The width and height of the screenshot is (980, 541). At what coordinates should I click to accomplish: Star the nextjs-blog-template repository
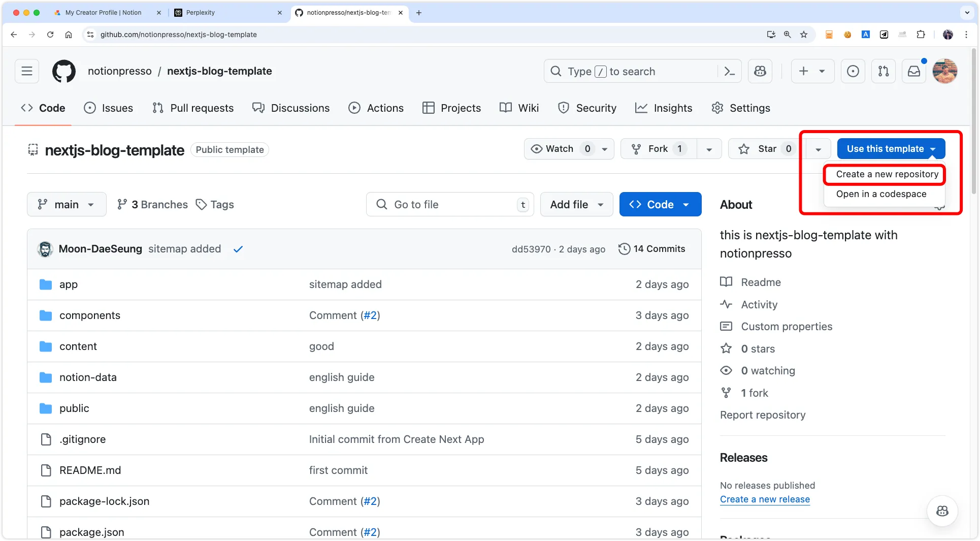pos(760,149)
